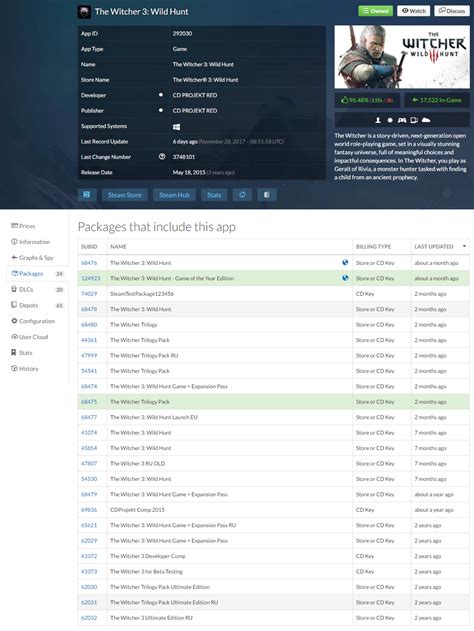
Task: Click the round achievements icon
Action: (390, 120)
